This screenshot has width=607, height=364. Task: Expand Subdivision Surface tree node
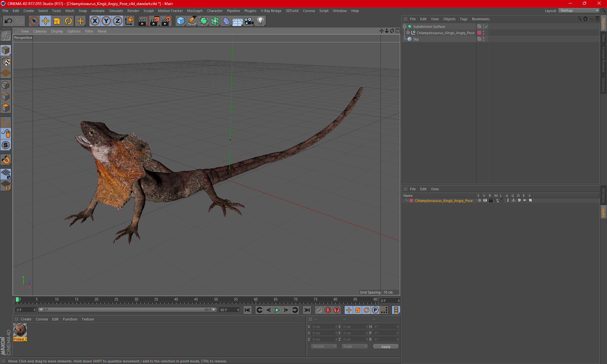pos(405,27)
